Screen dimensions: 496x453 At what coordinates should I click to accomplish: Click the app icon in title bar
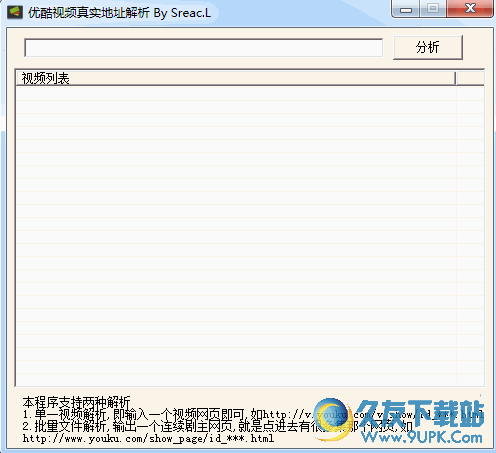15,12
